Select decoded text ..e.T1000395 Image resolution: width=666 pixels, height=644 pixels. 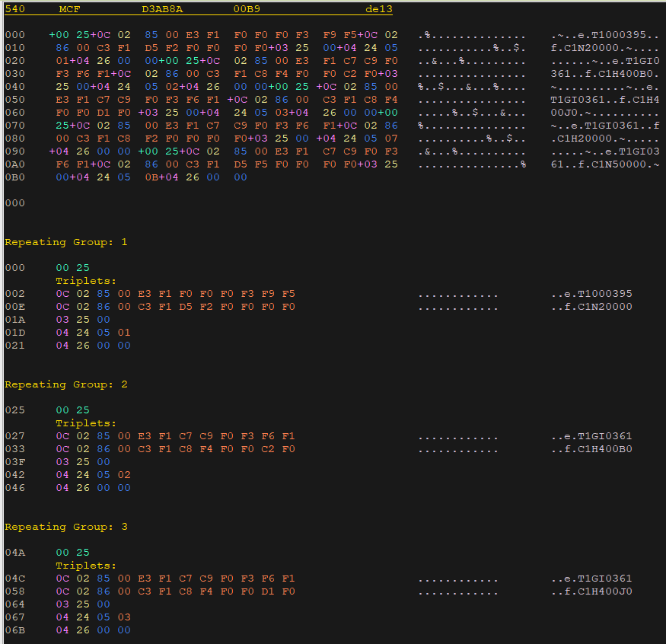(591, 294)
